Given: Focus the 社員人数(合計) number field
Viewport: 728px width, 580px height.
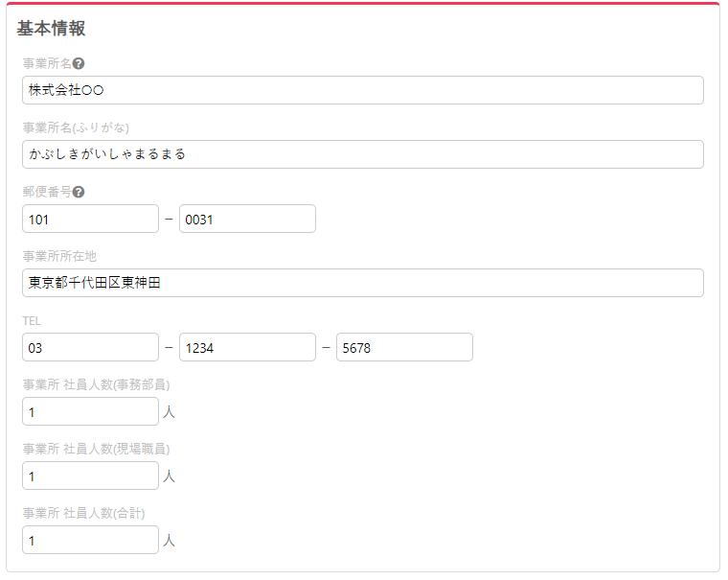Looking at the screenshot, I should click(x=90, y=540).
